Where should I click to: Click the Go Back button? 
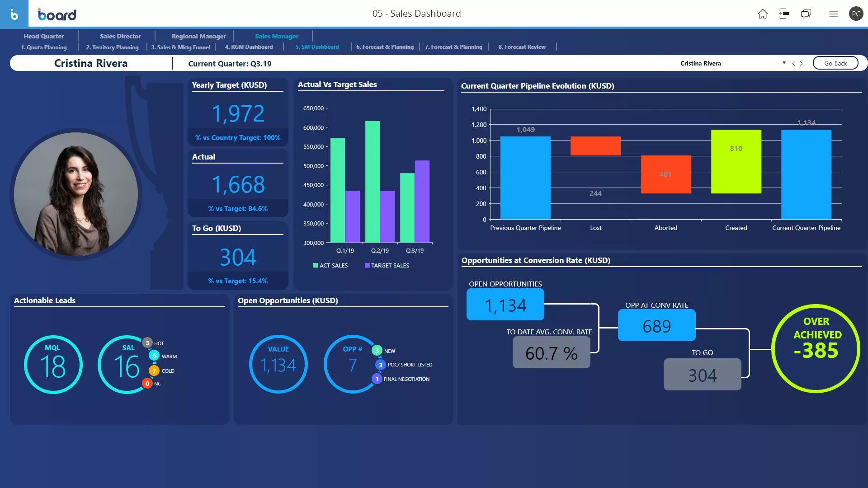point(836,63)
